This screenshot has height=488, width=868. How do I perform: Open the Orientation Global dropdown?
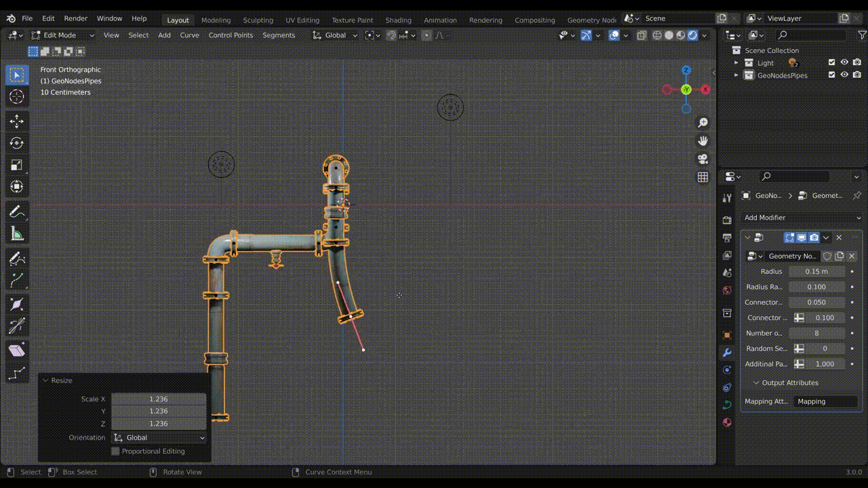click(x=159, y=438)
